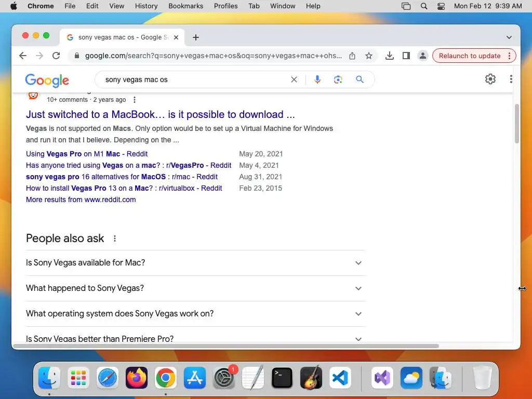The width and height of the screenshot is (532, 399).
Task: Open Spotlight search in menu bar
Action: coord(424,6)
